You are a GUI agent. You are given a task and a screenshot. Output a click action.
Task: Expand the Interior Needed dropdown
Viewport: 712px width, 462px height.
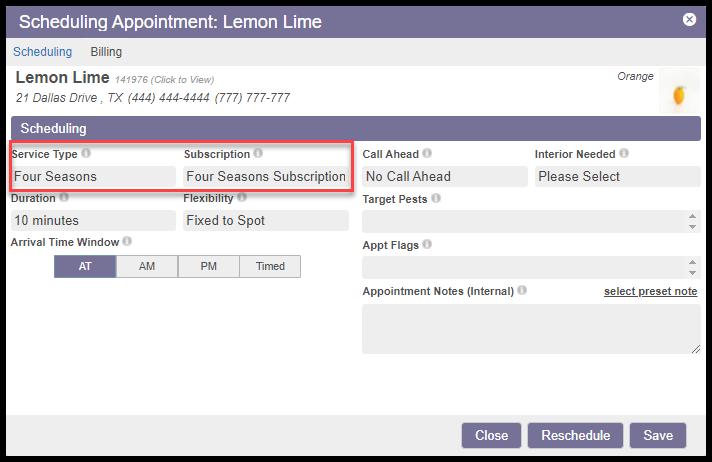(617, 177)
